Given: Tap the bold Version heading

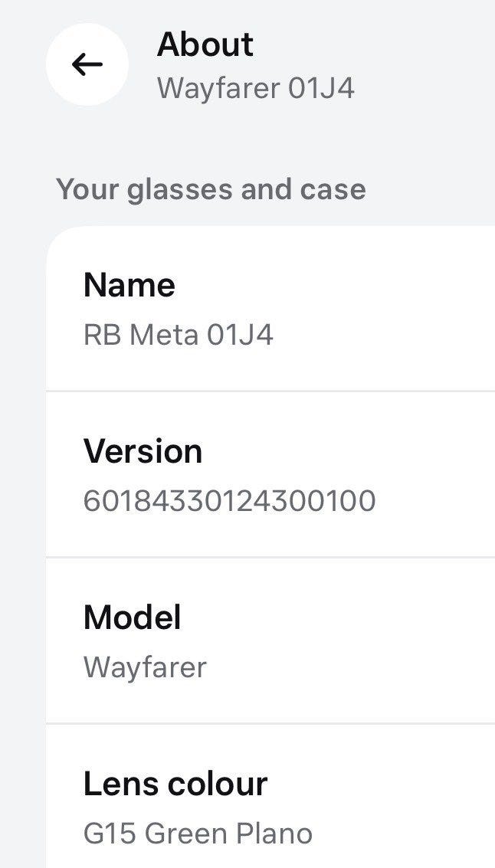Looking at the screenshot, I should [x=143, y=451].
